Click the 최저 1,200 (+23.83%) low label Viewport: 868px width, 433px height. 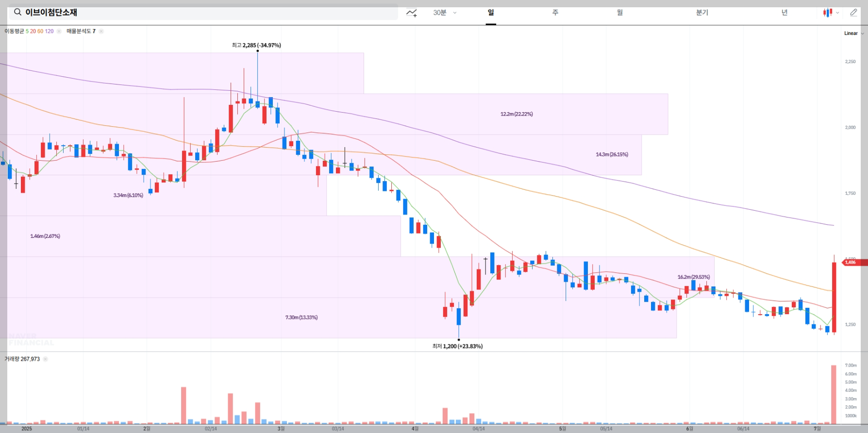click(x=457, y=346)
